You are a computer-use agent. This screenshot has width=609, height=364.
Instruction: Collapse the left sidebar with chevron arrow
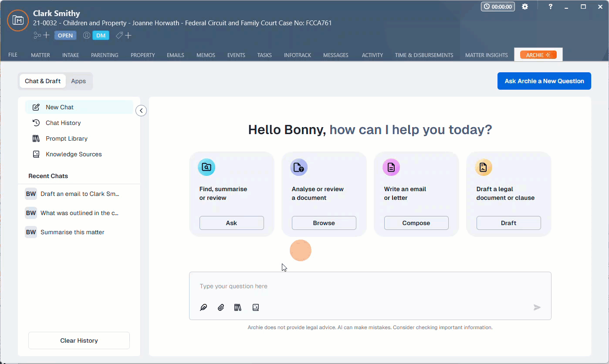pos(141,111)
